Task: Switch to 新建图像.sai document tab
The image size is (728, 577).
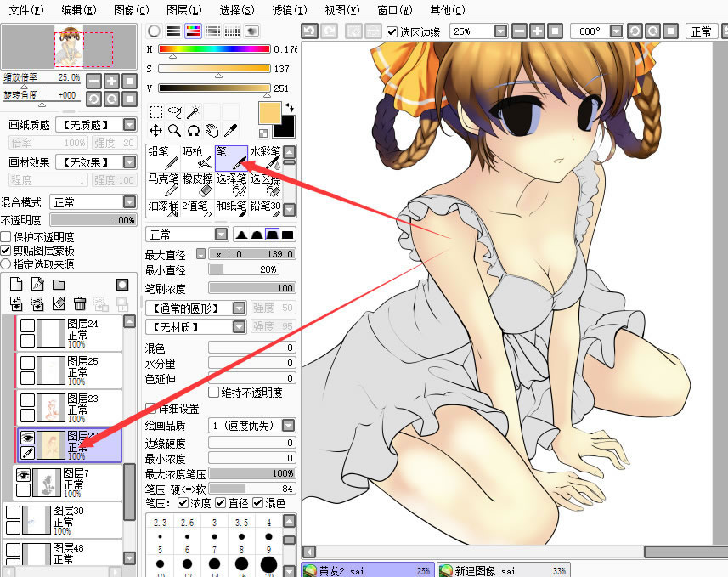Action: point(504,570)
